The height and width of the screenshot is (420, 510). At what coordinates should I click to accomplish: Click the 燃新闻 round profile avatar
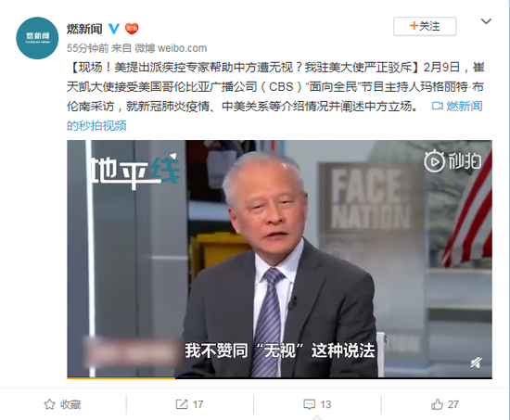[x=37, y=38]
